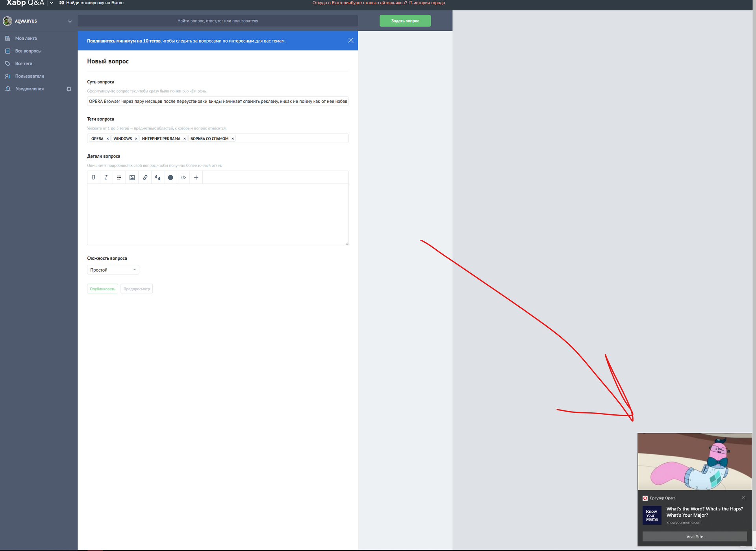756x551 pixels.
Task: Insert code block with the code icon
Action: (183, 178)
